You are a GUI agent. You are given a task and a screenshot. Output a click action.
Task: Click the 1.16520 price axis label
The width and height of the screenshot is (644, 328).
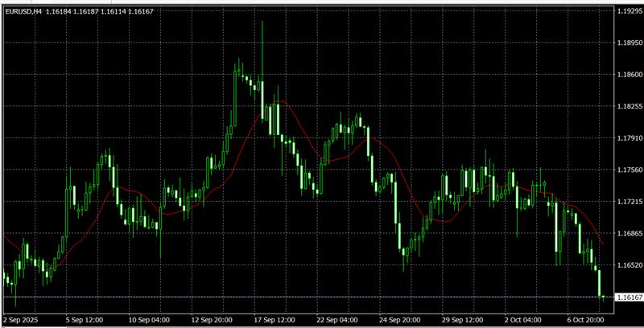pos(630,265)
